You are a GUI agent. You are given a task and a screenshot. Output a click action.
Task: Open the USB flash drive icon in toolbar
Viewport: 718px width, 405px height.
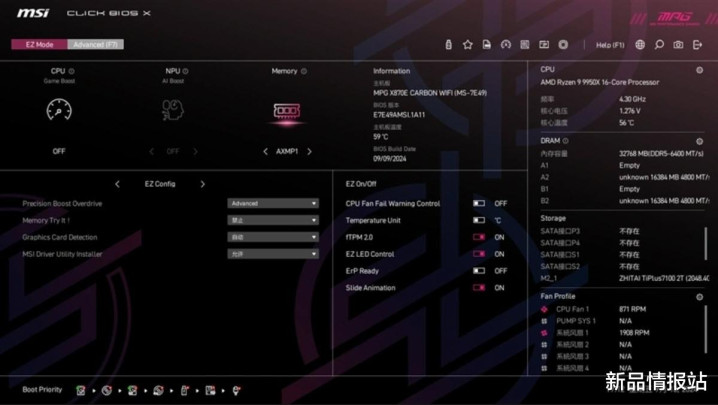tap(449, 44)
